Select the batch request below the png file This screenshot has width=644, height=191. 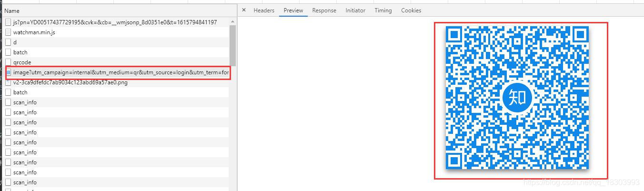click(115, 92)
